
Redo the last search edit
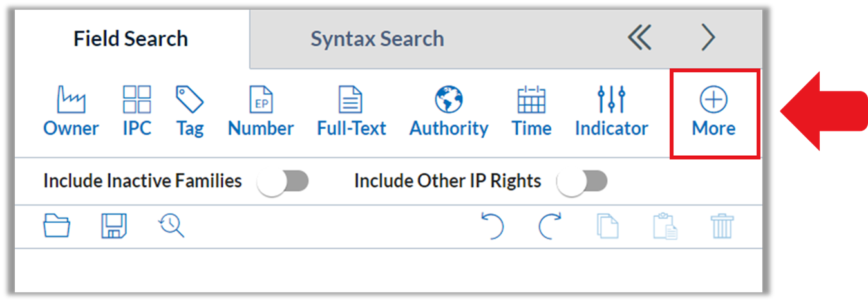[550, 227]
